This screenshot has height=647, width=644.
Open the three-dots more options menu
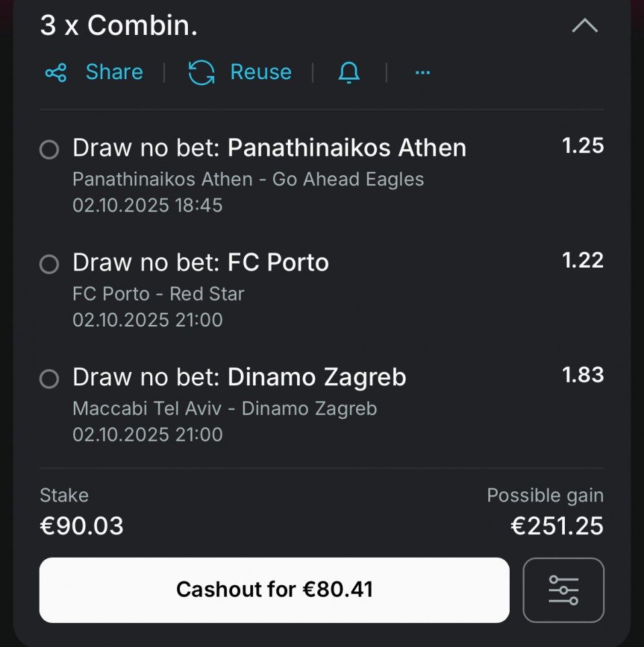(423, 72)
